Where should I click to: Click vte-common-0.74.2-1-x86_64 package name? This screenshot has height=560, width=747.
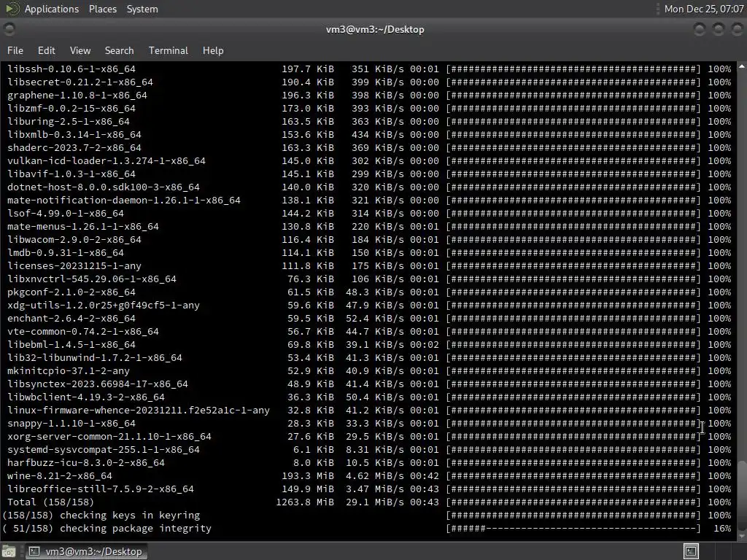(83, 332)
